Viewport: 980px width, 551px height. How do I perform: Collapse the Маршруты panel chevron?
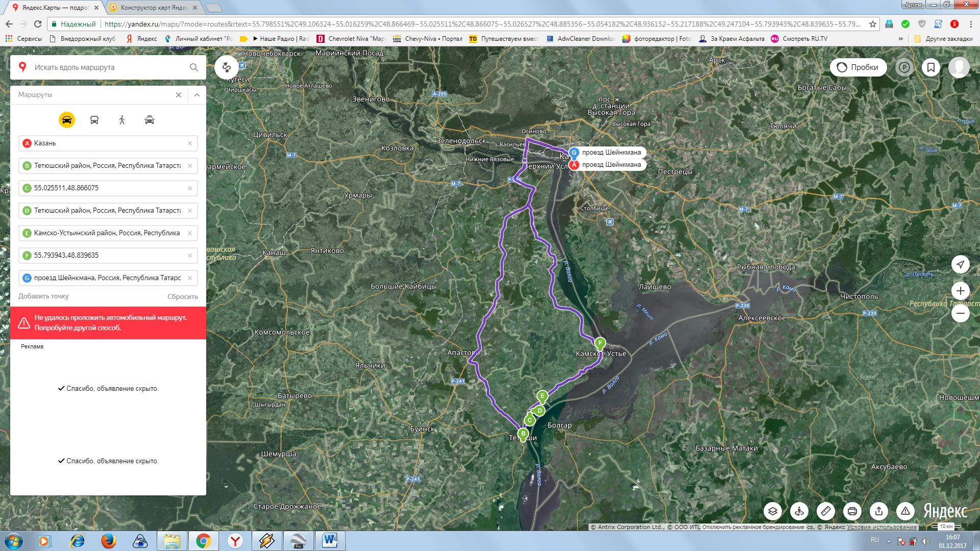pos(197,95)
